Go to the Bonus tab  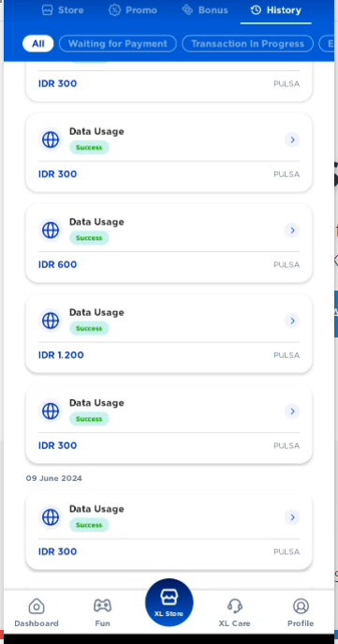tap(205, 10)
